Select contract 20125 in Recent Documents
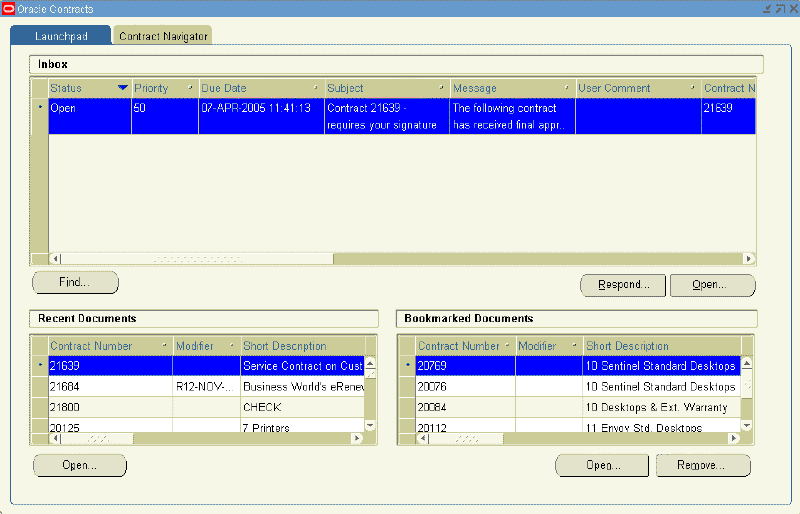 [x=110, y=426]
